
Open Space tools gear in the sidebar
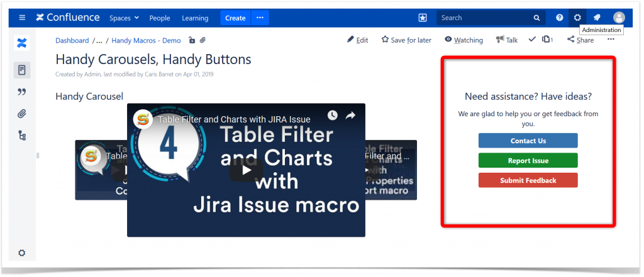pyautogui.click(x=22, y=253)
